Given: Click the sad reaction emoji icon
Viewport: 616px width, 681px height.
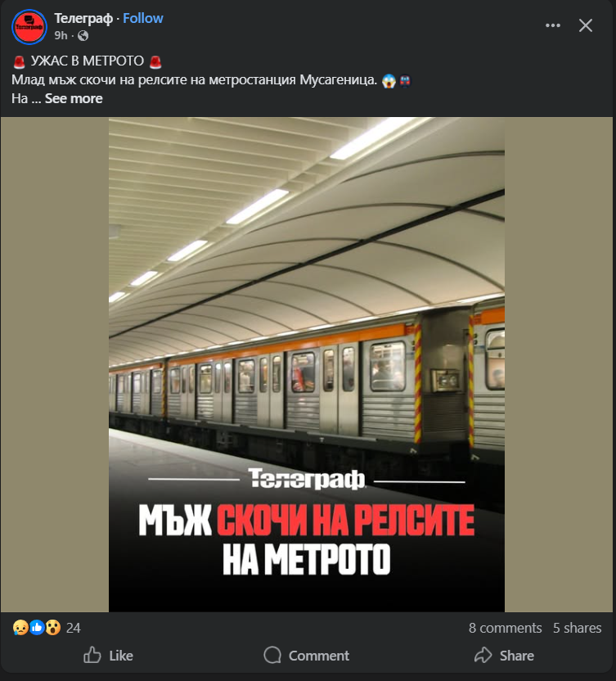Looking at the screenshot, I should click(20, 628).
